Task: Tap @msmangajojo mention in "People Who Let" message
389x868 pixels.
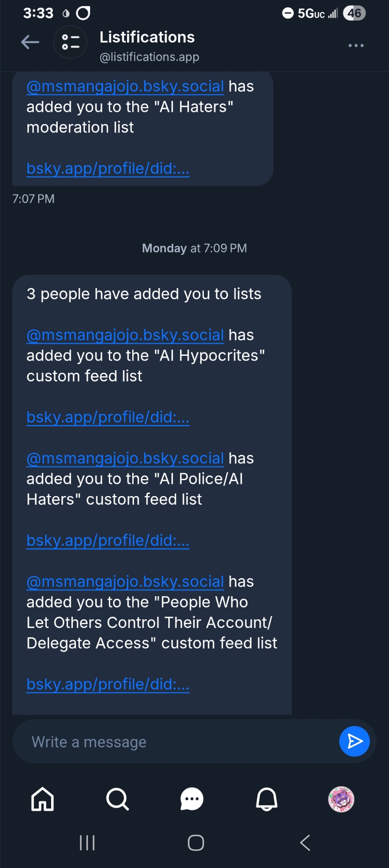Action: pyautogui.click(x=125, y=582)
